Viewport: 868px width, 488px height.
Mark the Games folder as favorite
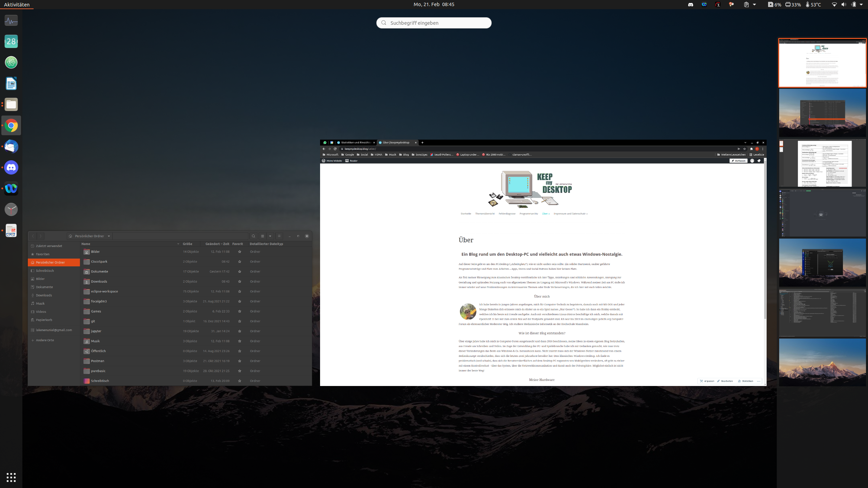click(240, 311)
